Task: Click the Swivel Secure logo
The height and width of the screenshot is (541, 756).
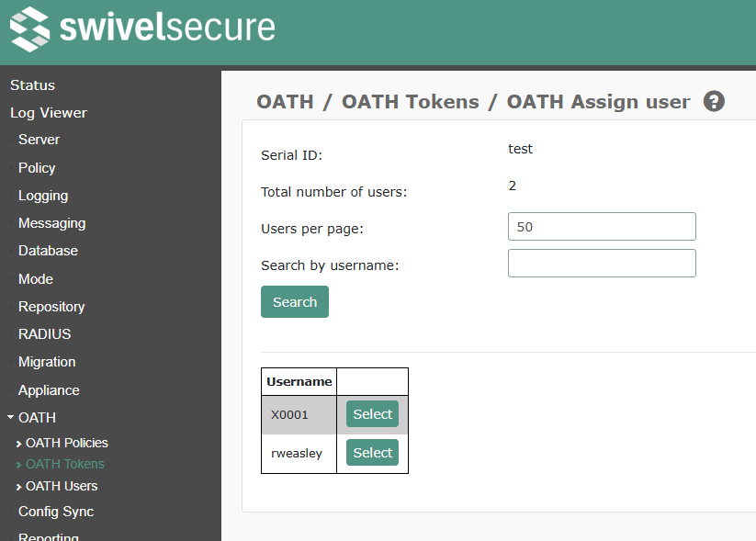Action: pos(142,28)
